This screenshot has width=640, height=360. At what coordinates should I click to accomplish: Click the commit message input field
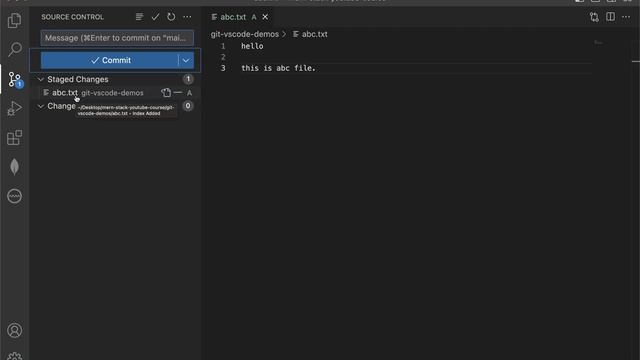[117, 38]
